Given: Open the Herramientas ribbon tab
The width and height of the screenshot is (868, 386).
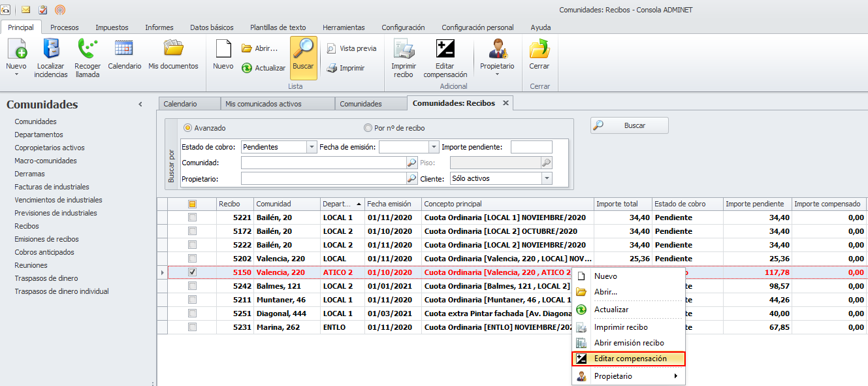Looking at the screenshot, I should click(344, 27).
